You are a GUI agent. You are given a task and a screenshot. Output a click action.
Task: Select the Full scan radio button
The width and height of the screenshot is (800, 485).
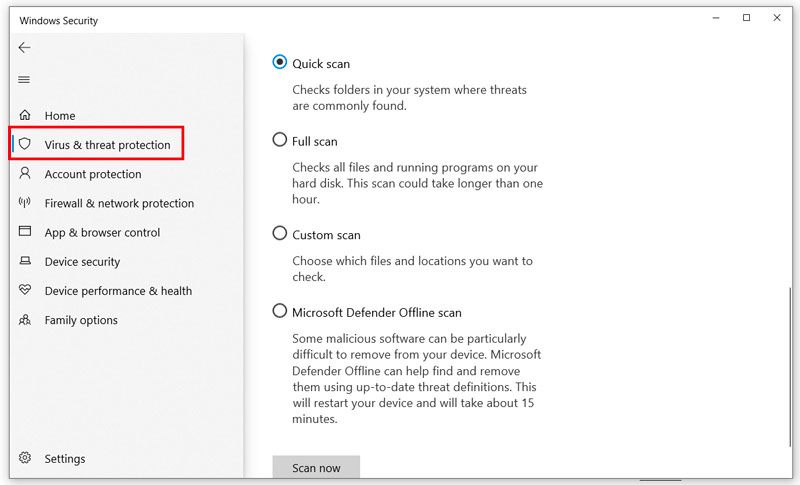(280, 139)
